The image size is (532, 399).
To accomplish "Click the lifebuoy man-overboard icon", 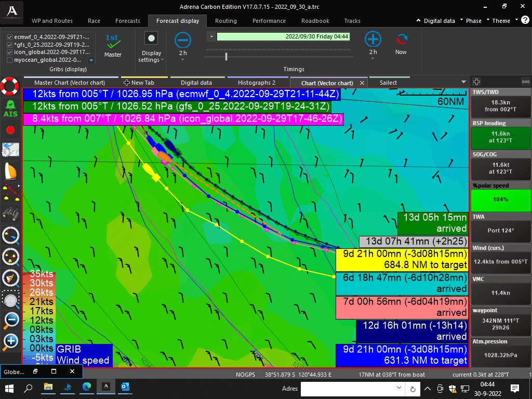I will tap(10, 86).
